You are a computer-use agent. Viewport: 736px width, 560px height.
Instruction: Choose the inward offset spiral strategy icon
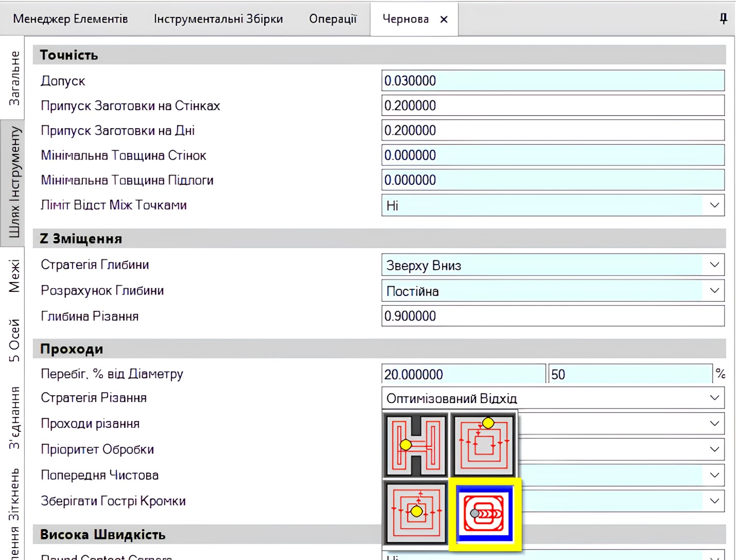point(484,444)
